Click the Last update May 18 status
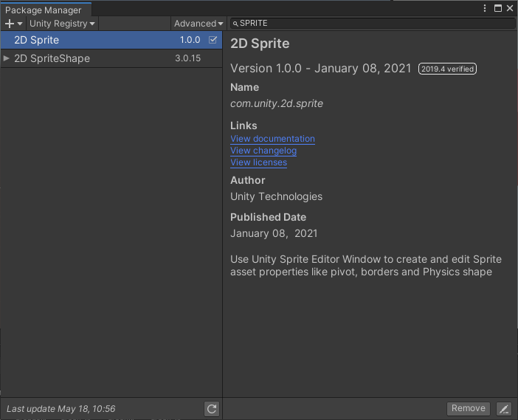 point(61,409)
